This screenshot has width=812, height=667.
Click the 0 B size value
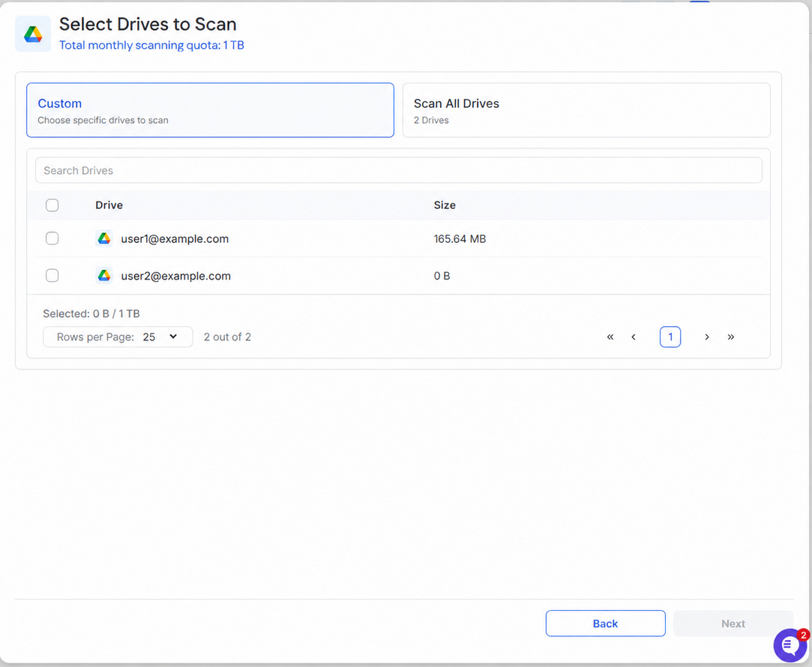coord(442,276)
